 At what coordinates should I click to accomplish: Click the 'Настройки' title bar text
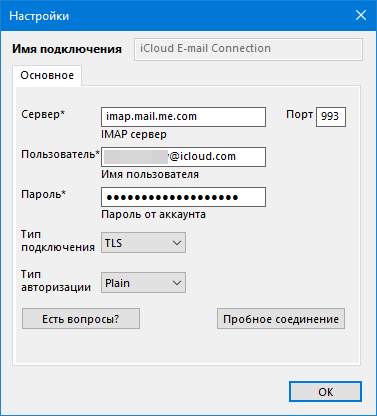tap(39, 16)
